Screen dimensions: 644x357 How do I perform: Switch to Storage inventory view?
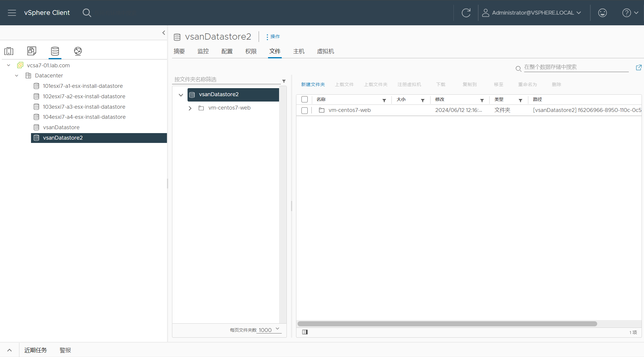(55, 51)
